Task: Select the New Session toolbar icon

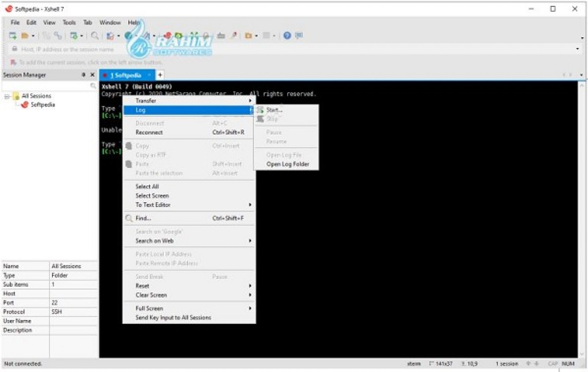Action: pos(13,36)
